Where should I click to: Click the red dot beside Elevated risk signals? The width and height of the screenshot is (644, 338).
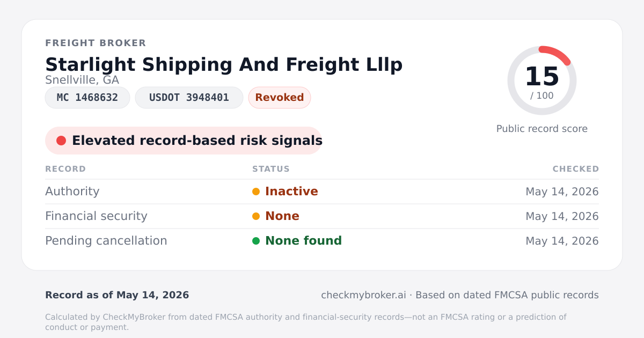click(61, 141)
